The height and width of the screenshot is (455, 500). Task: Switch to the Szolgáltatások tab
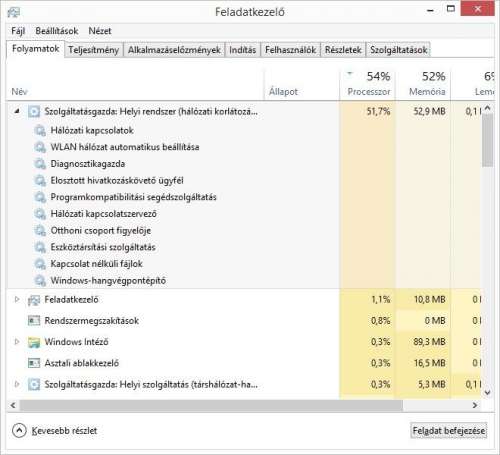point(398,50)
